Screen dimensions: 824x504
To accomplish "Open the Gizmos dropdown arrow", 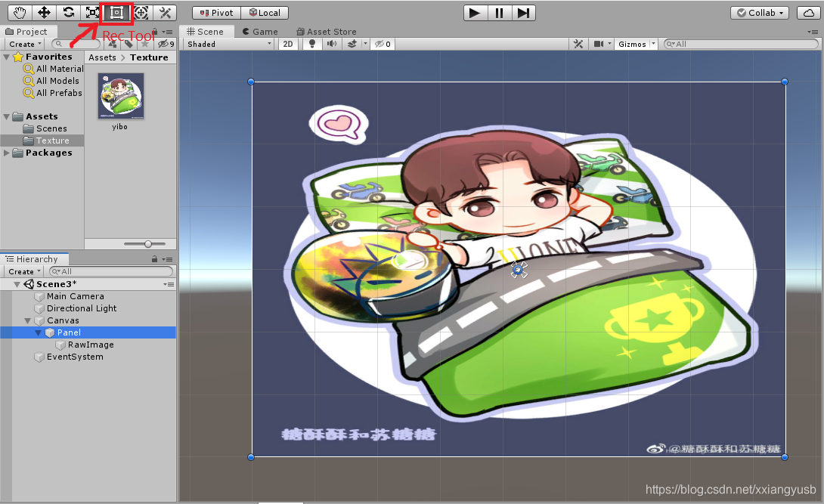I will pos(653,44).
